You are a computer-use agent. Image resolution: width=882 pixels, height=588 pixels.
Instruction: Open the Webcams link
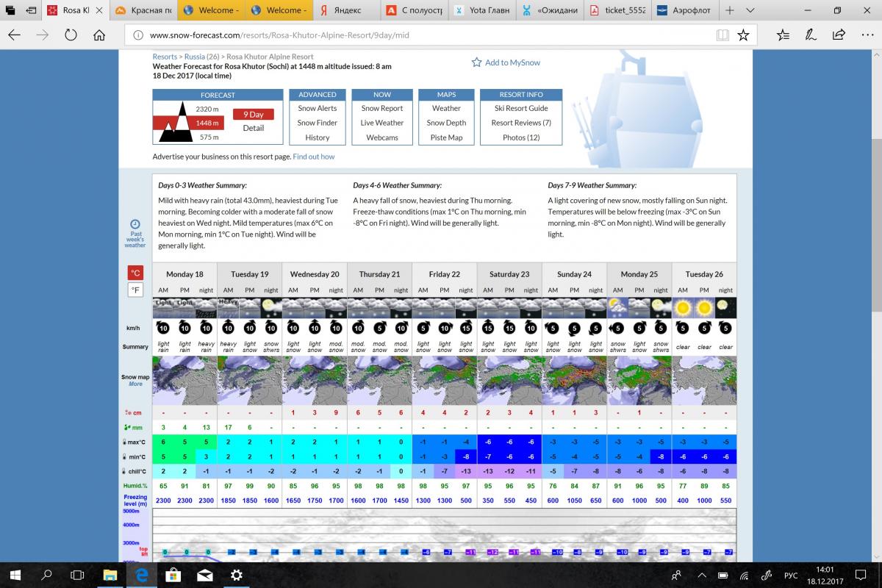click(382, 137)
